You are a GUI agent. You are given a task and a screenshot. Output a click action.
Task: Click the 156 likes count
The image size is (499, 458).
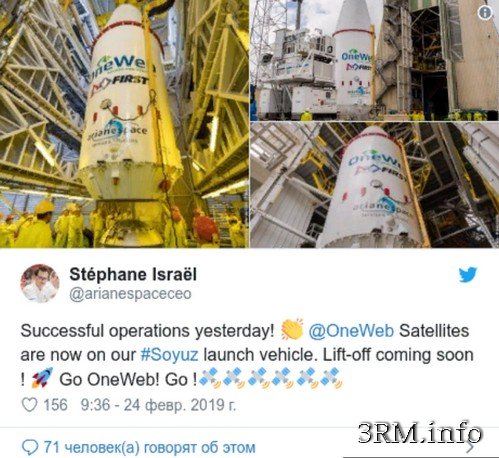click(x=55, y=405)
